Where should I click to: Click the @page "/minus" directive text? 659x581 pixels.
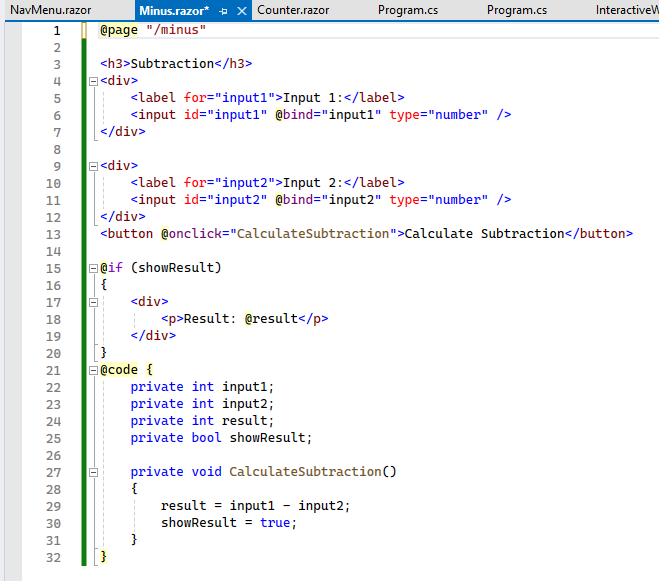[153, 30]
